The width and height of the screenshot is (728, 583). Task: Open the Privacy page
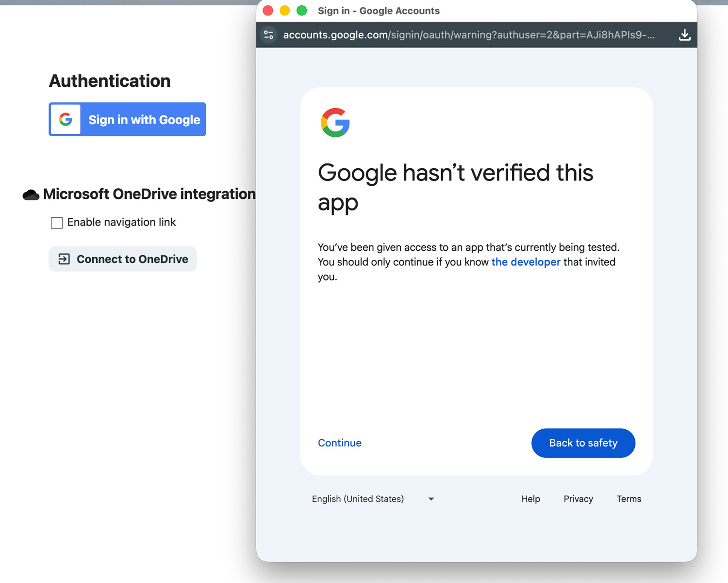(578, 499)
